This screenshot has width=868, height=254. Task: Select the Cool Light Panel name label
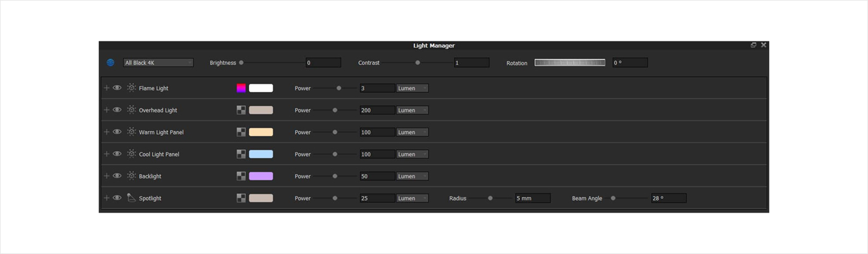click(x=159, y=154)
